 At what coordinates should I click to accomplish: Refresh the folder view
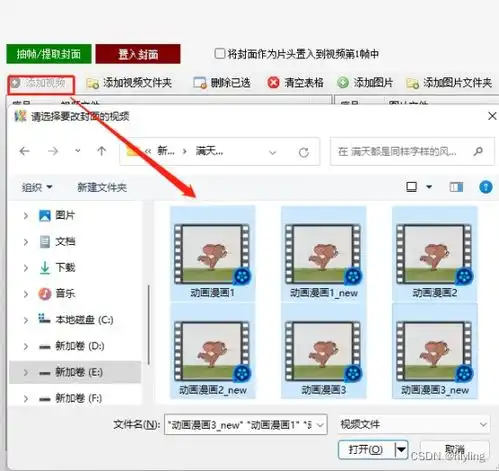(x=303, y=153)
